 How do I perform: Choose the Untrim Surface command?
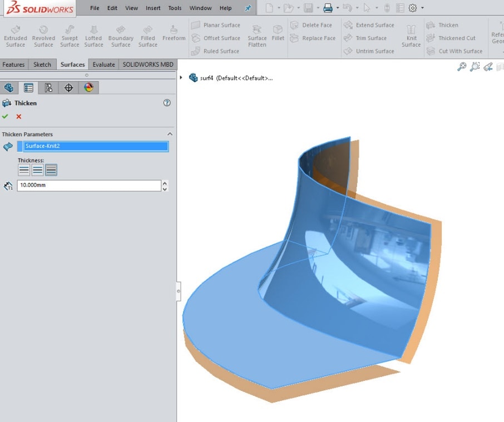coord(369,51)
